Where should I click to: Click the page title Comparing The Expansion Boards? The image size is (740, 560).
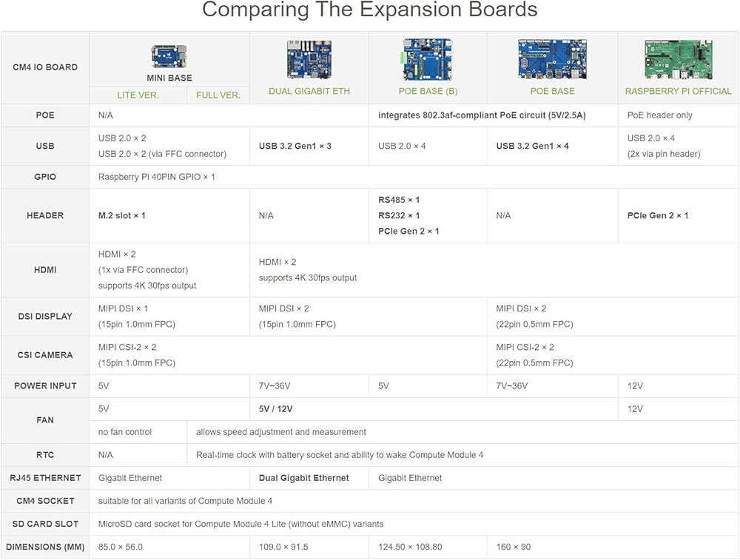click(x=369, y=10)
